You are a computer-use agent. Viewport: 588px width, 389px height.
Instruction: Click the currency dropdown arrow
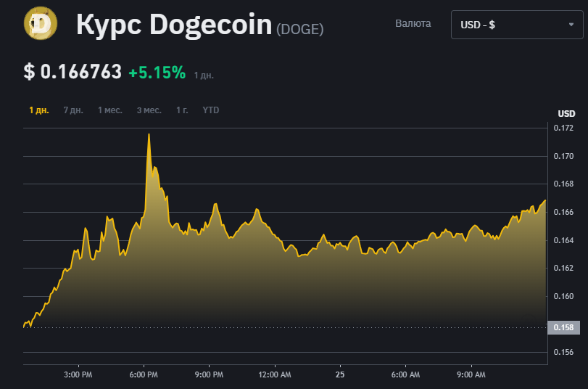(571, 25)
